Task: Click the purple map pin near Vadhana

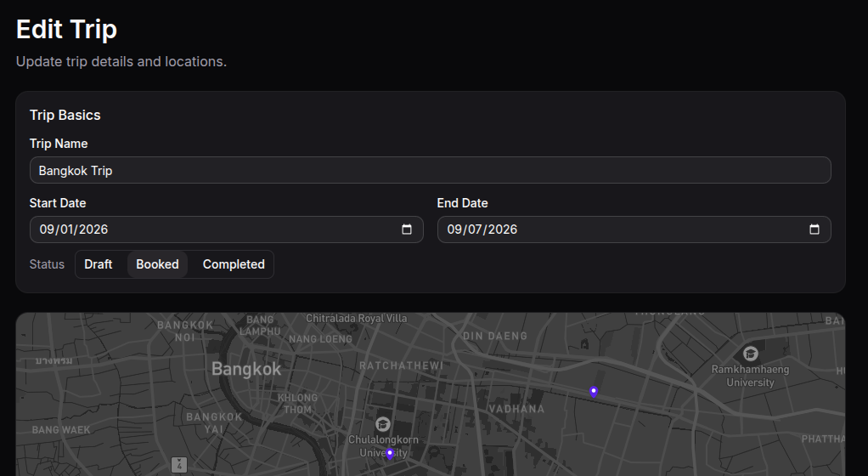Action: point(594,392)
